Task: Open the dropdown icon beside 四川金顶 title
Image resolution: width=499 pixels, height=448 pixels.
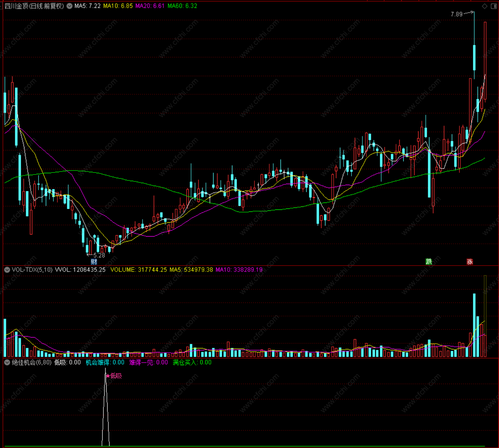Action: (69, 6)
